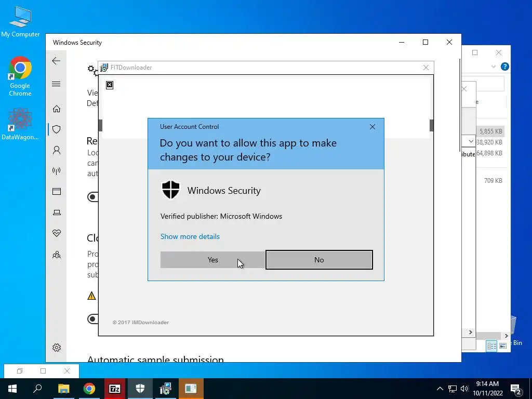Image resolution: width=532 pixels, height=399 pixels.
Task: Open the Windows Start menu
Action: coord(12,389)
